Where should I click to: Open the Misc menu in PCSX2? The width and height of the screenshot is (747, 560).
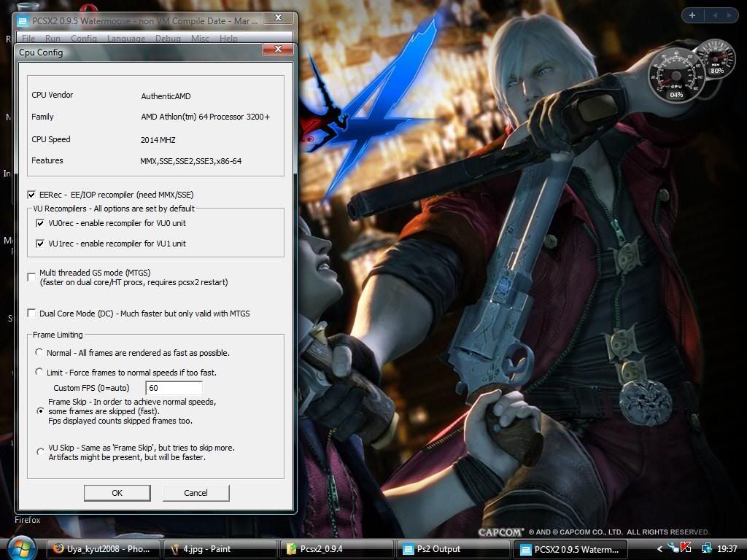pos(200,38)
